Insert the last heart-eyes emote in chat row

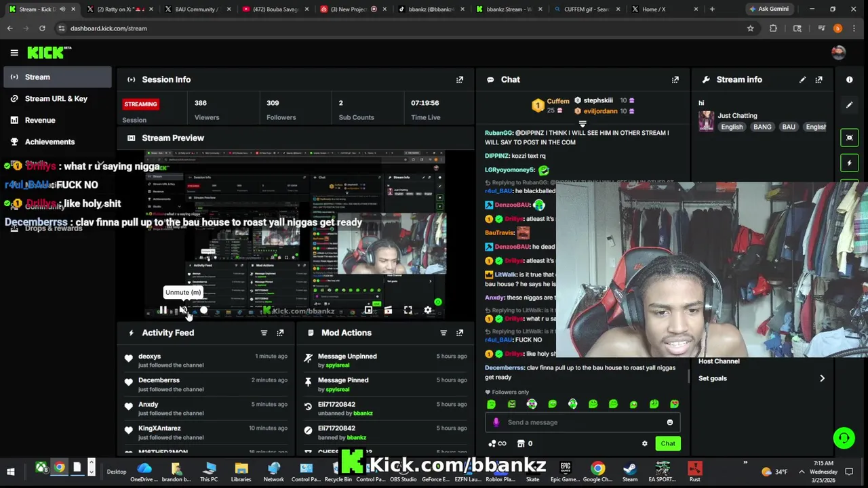pyautogui.click(x=674, y=404)
